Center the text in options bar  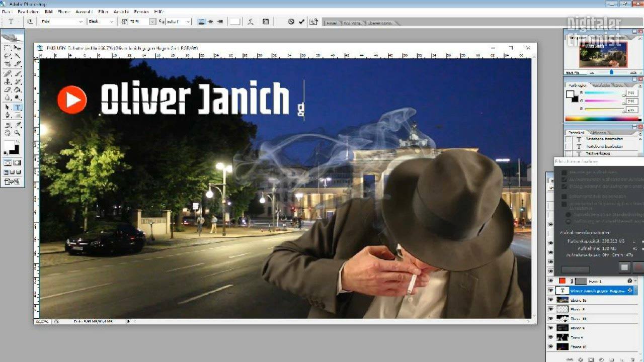pyautogui.click(x=210, y=22)
